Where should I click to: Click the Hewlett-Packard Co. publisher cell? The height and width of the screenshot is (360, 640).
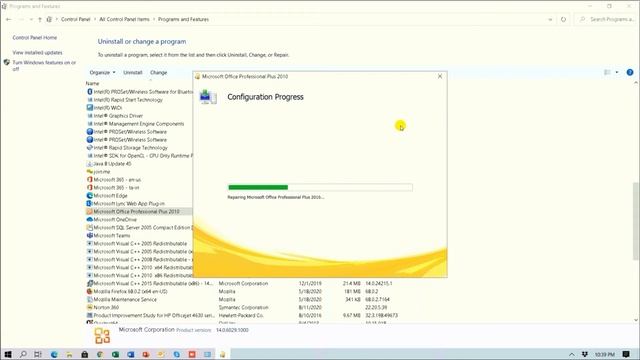point(241,316)
